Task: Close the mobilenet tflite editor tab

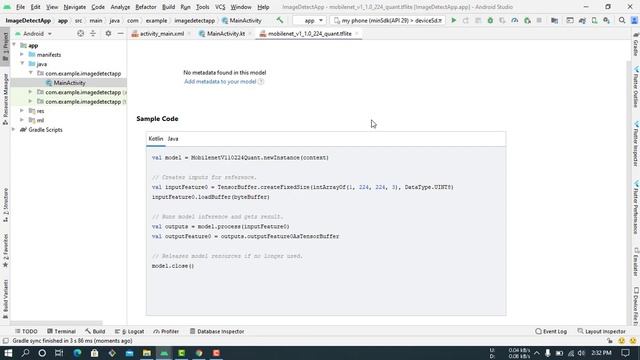Action: 357,34
